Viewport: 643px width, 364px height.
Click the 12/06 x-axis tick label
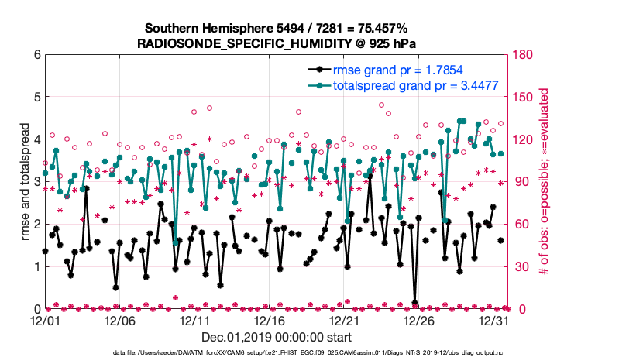tap(120, 320)
